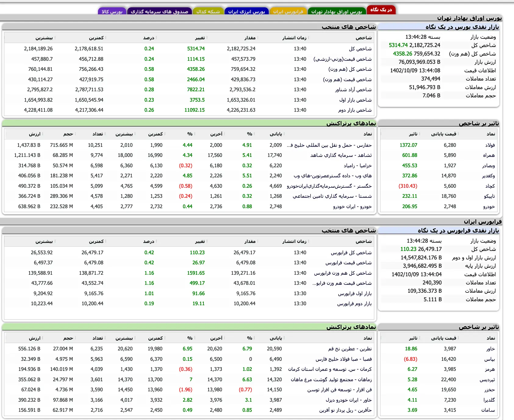Click the change value 5314.74 in index table
Viewport: 514px width, 420px height.
(196, 49)
